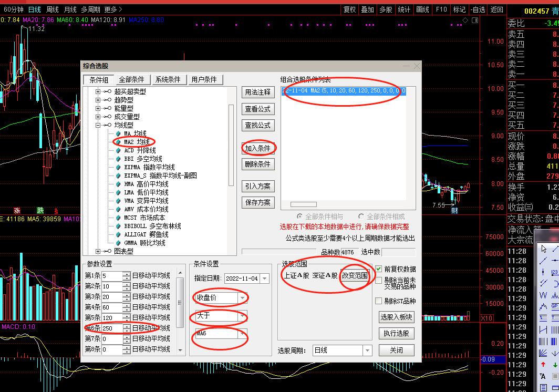Viewport: 559px width, 392px height.
Task: Open the 选股周期 dropdown showing 日线
Action: tap(366, 350)
